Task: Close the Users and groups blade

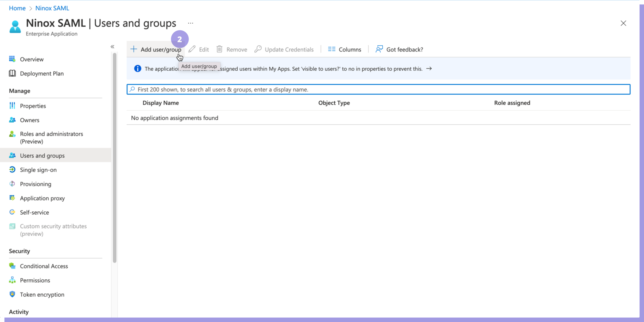Action: coord(623,23)
